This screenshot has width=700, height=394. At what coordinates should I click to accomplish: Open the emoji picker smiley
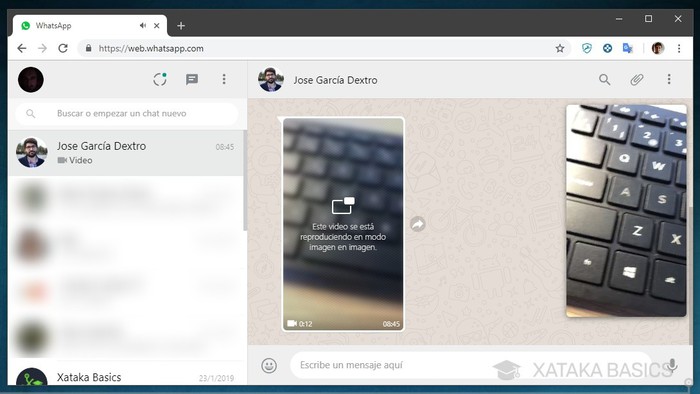click(x=269, y=366)
